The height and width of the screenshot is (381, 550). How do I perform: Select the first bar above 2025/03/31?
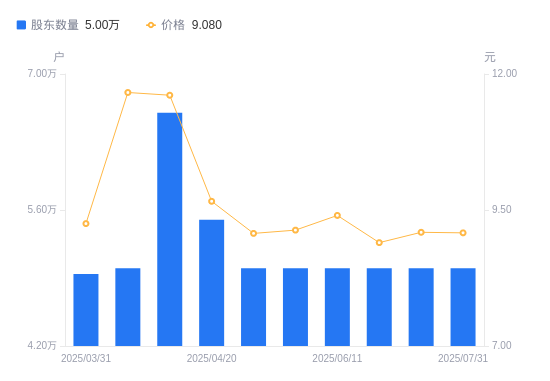click(x=86, y=310)
